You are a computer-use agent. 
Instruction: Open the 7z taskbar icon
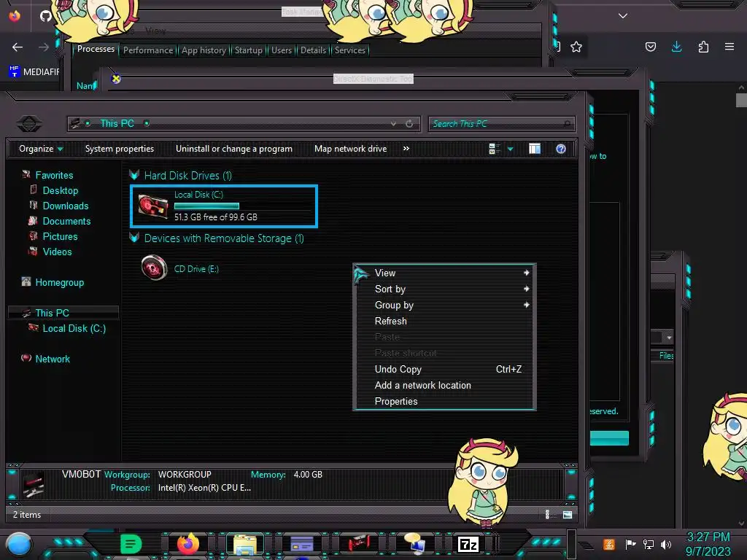(x=468, y=544)
